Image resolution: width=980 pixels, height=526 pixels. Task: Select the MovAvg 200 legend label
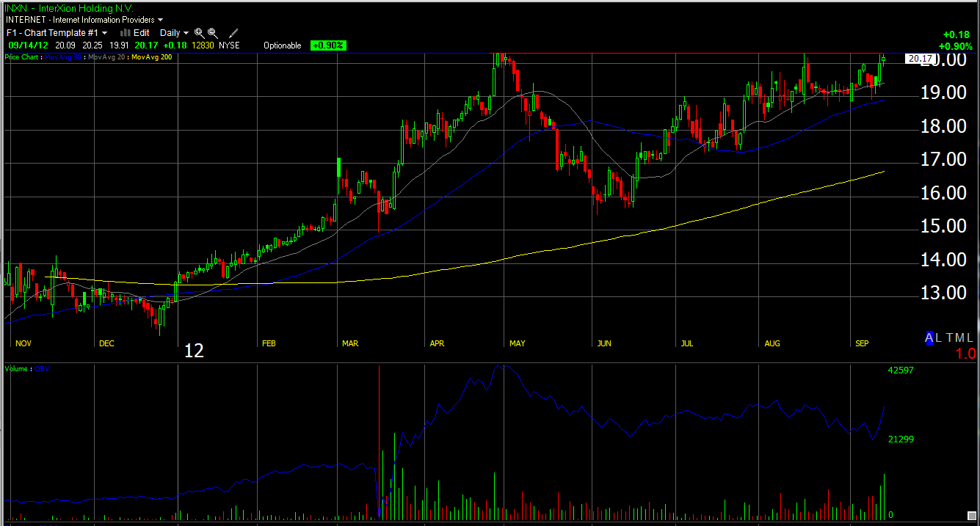pos(152,57)
